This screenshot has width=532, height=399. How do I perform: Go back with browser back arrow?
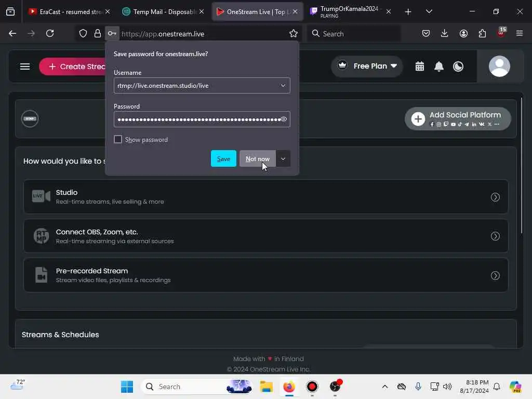(x=12, y=34)
